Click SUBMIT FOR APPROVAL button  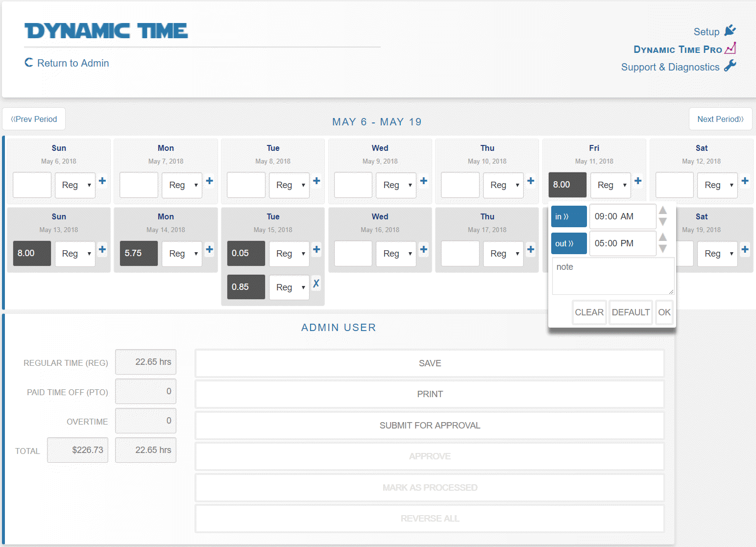(x=430, y=426)
